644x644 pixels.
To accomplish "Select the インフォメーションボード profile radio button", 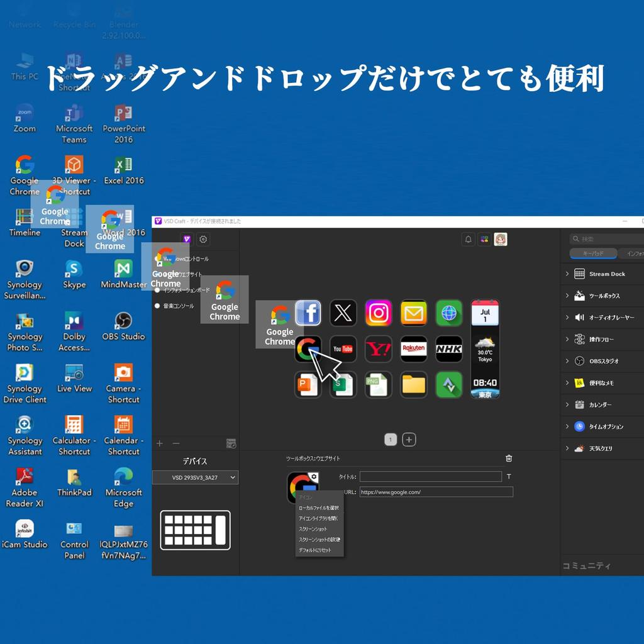I will click(x=157, y=290).
